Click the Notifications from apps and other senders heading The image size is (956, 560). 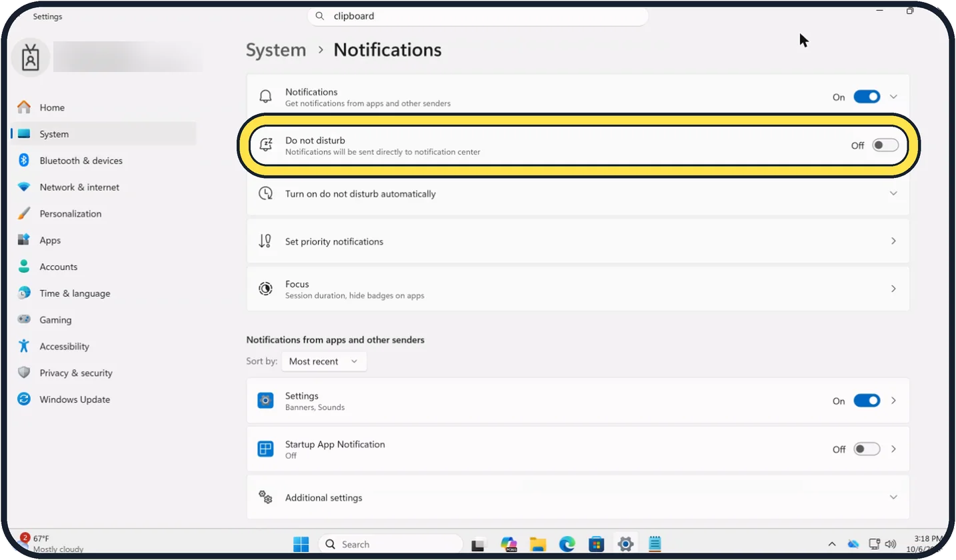click(335, 340)
